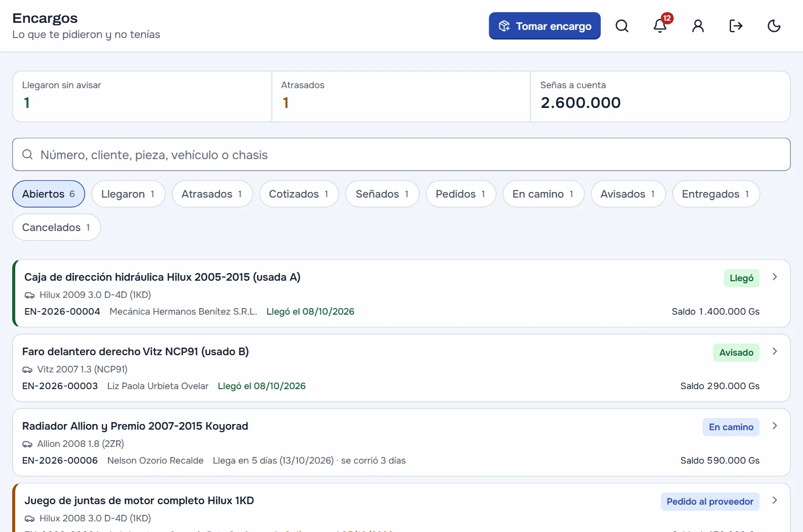Select the Entregados filter tab

(716, 194)
